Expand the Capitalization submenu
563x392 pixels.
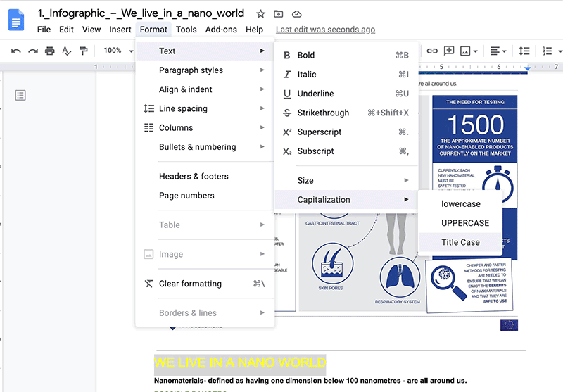pos(346,200)
